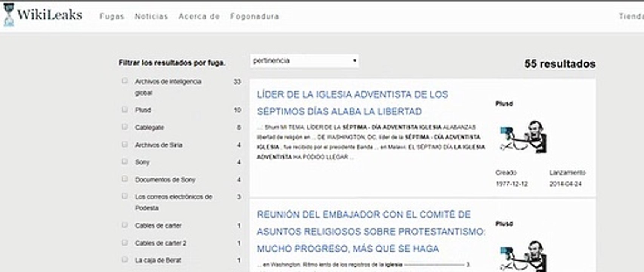Click the WikiLeaks hourglass logo
The height and width of the screenshot is (272, 644).
pos(9,15)
